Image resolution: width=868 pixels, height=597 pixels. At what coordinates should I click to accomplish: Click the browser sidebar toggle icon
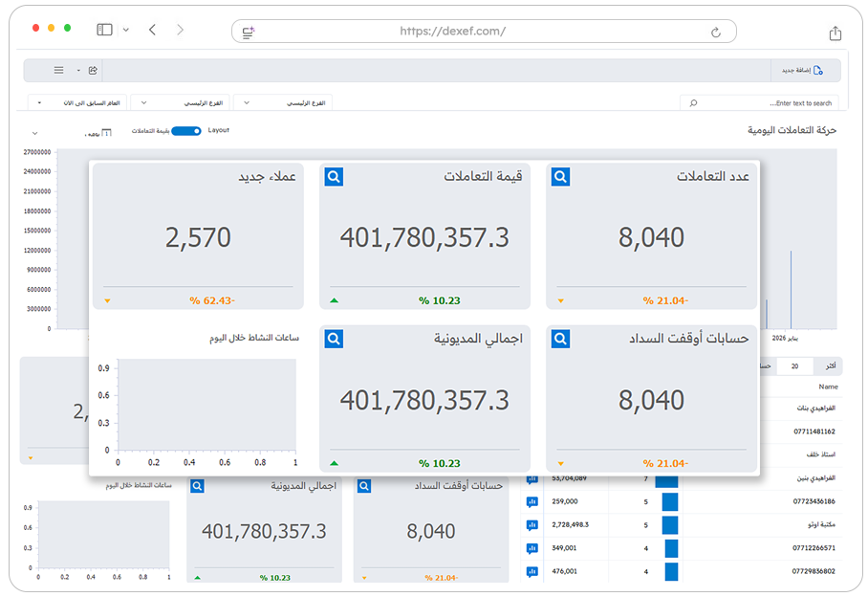[x=104, y=30]
